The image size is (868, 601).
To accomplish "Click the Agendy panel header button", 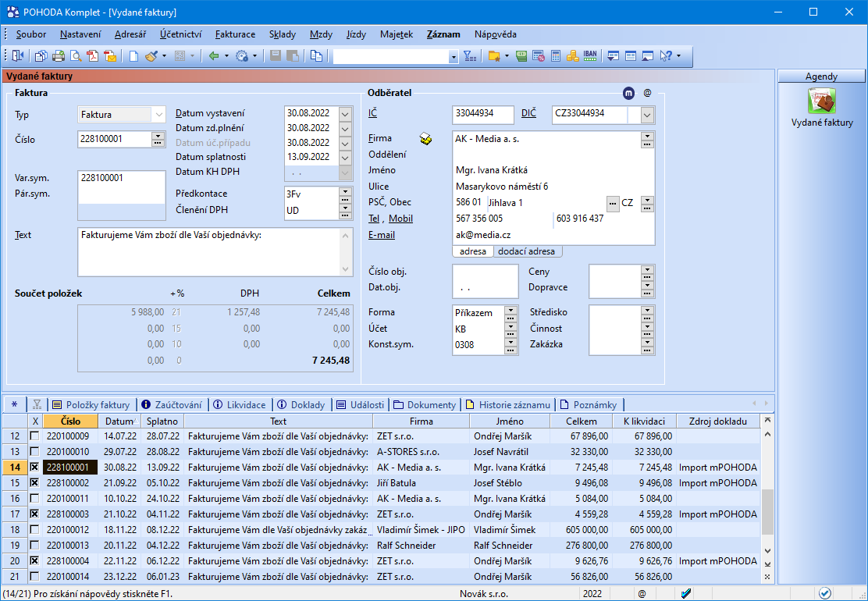I will click(821, 76).
